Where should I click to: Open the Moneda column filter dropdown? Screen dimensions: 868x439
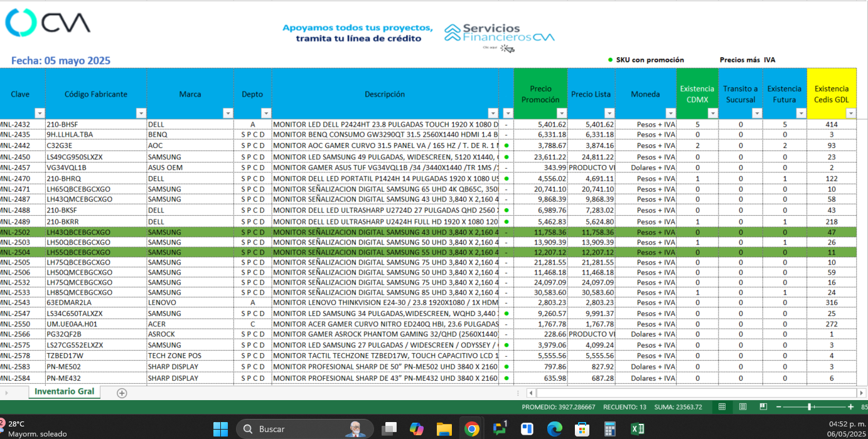click(670, 114)
